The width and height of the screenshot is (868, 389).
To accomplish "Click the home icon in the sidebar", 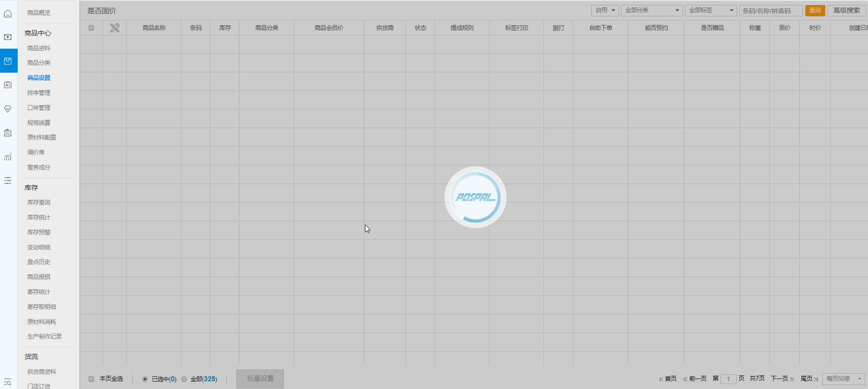I will click(x=8, y=14).
